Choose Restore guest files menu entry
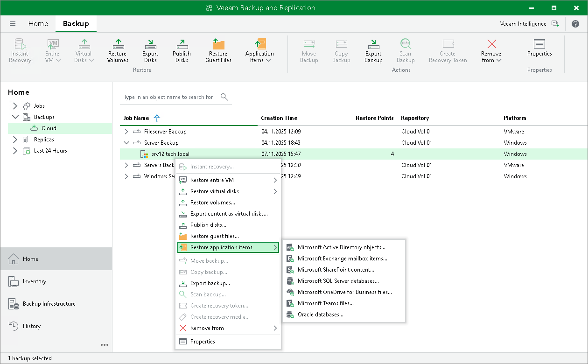The height and width of the screenshot is (364, 588). point(228,236)
